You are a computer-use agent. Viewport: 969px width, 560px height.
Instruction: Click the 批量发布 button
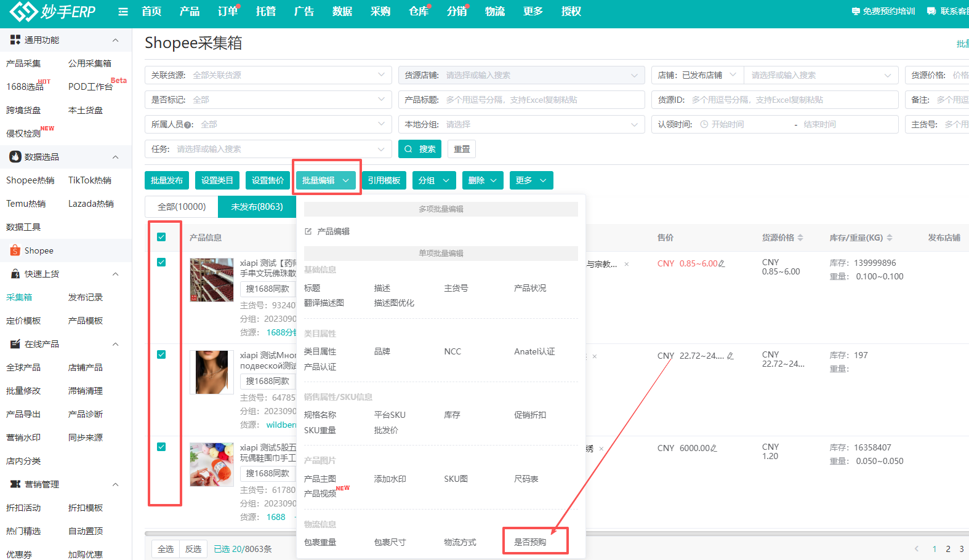167,180
